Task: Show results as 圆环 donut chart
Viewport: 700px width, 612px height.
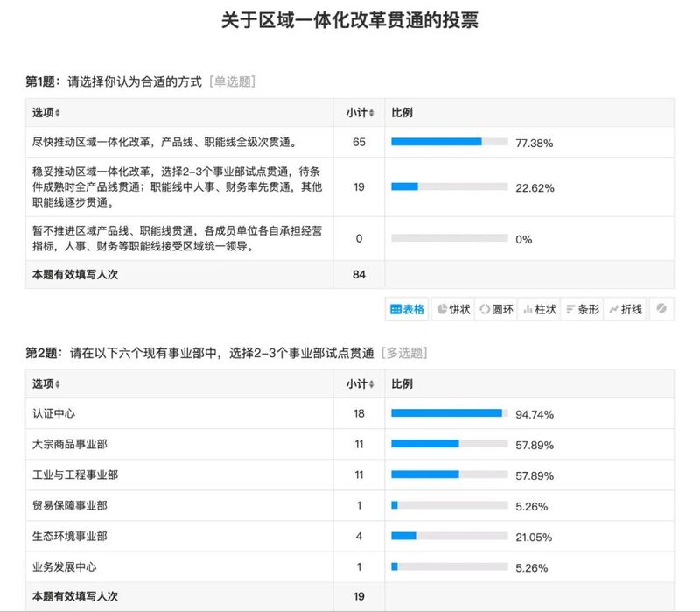Action: click(x=496, y=309)
